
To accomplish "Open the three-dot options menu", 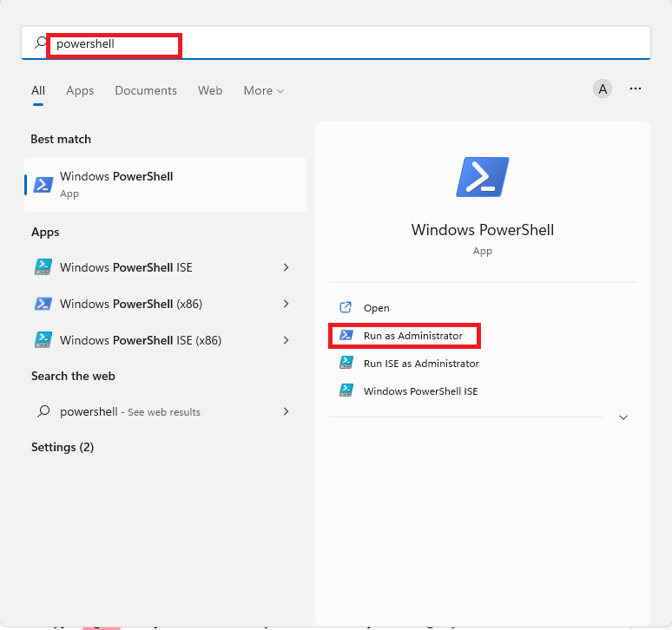I will pos(636,89).
